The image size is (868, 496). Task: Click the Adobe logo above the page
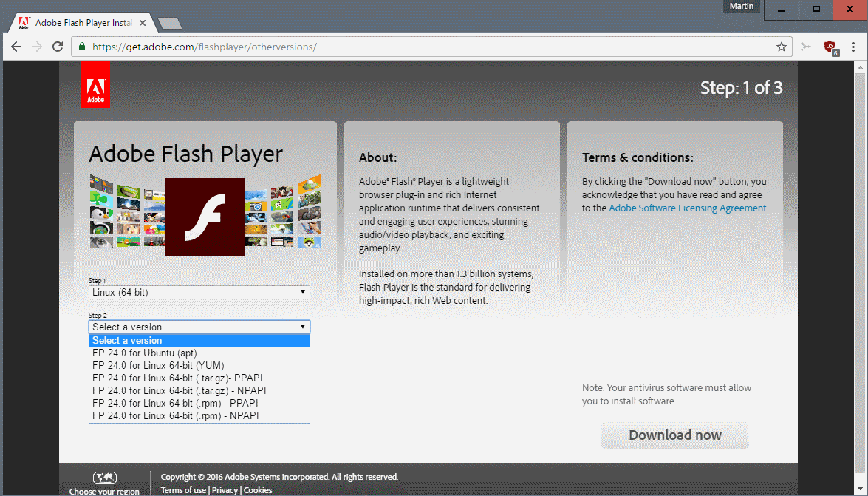click(x=95, y=84)
